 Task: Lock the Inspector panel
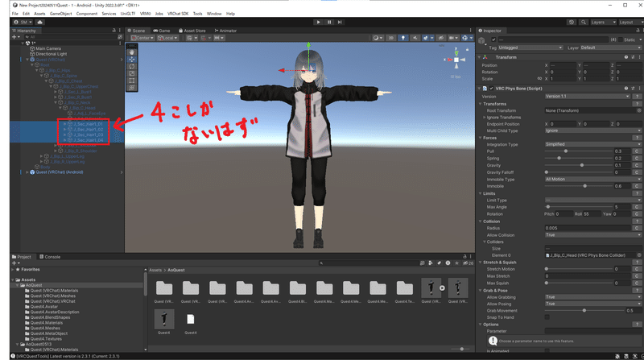(638, 31)
